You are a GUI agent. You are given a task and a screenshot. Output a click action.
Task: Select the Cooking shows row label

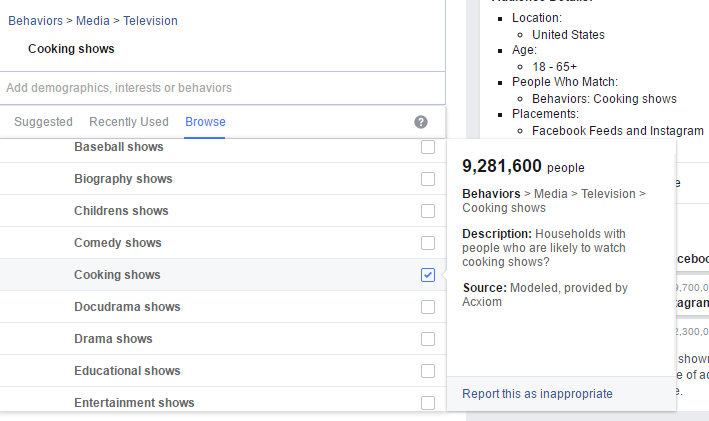117,275
